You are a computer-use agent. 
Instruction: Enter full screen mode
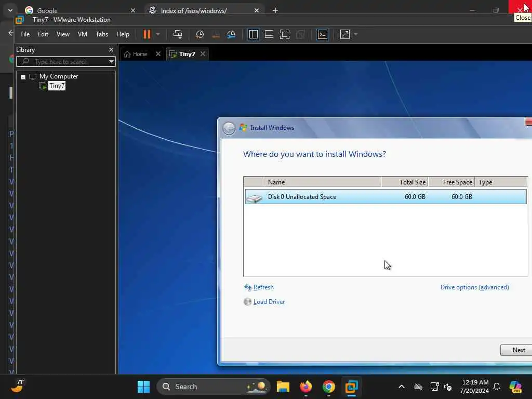pyautogui.click(x=285, y=34)
